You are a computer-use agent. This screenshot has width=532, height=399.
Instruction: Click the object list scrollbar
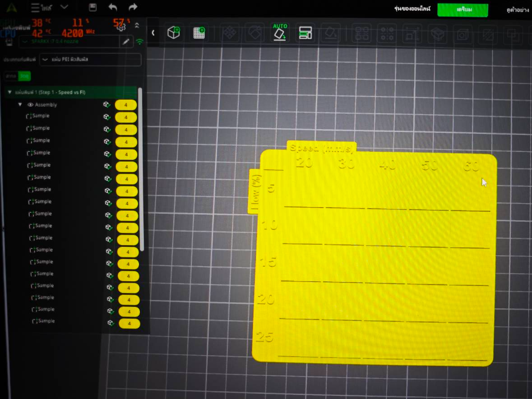click(141, 170)
